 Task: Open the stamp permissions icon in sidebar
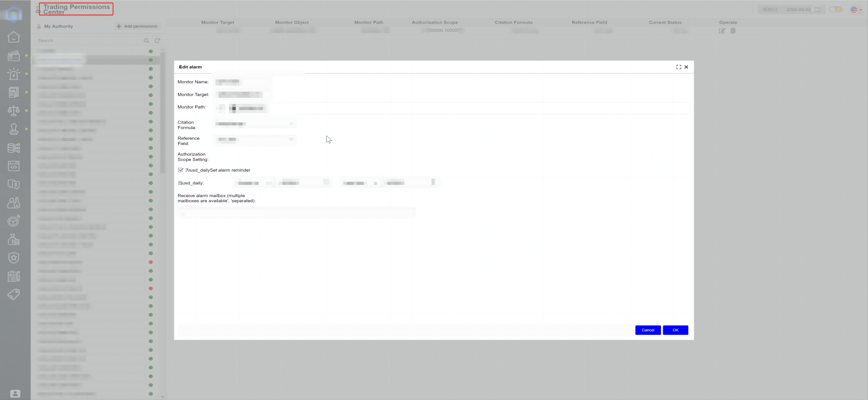[x=14, y=129]
